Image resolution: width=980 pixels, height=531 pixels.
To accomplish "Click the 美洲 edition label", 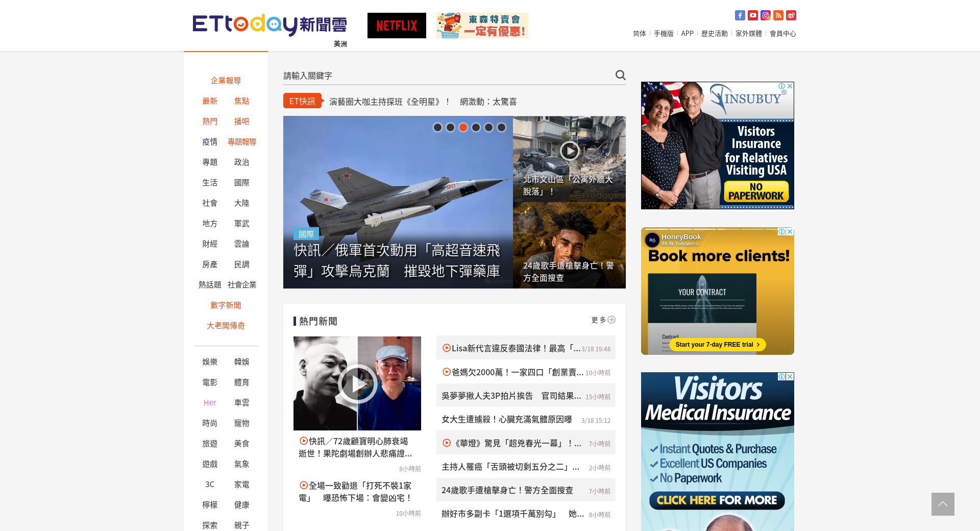I will [x=340, y=44].
